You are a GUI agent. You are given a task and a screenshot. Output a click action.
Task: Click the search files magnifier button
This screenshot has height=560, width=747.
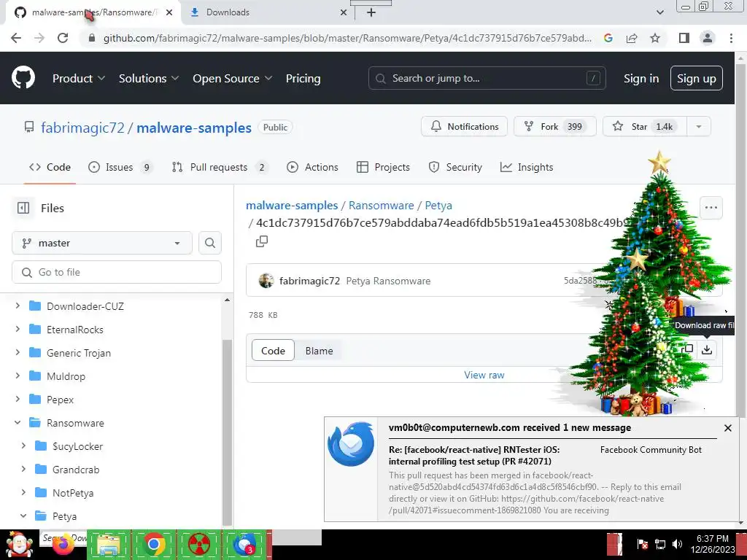(x=209, y=243)
